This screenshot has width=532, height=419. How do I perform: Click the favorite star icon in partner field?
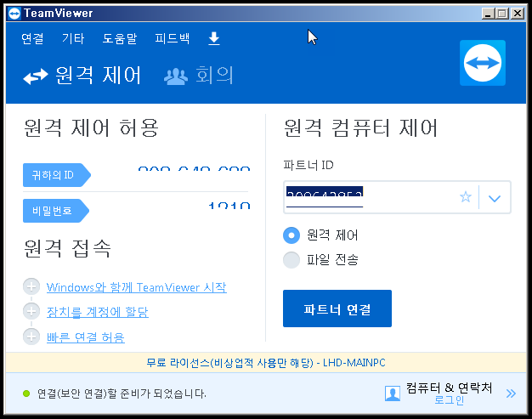coord(466,197)
